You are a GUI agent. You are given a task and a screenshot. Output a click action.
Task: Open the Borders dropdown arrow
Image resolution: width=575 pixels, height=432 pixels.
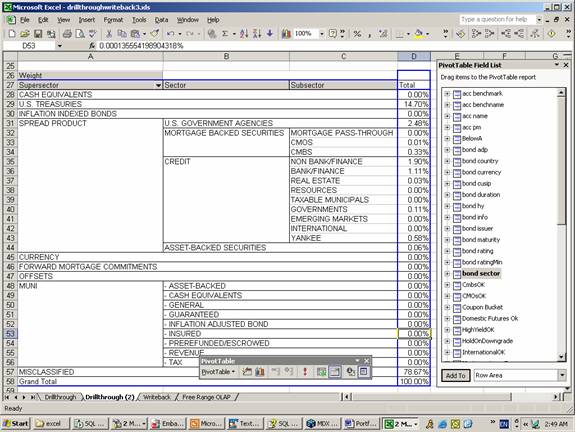coord(408,34)
